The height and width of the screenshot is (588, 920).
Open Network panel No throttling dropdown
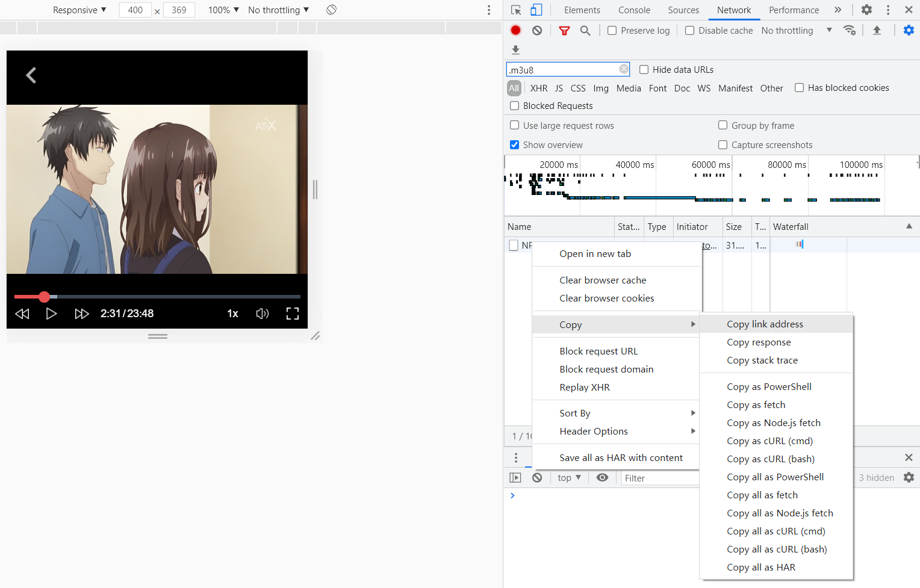click(x=796, y=30)
